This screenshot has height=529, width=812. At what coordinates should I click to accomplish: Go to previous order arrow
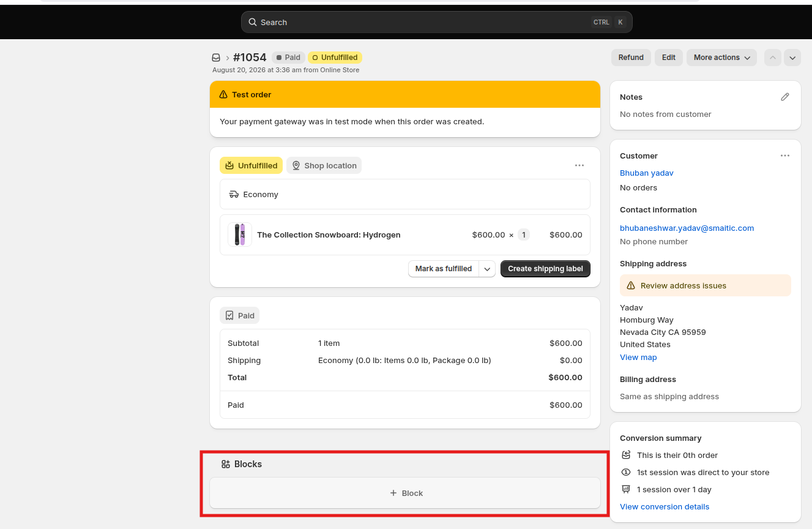[773, 58]
